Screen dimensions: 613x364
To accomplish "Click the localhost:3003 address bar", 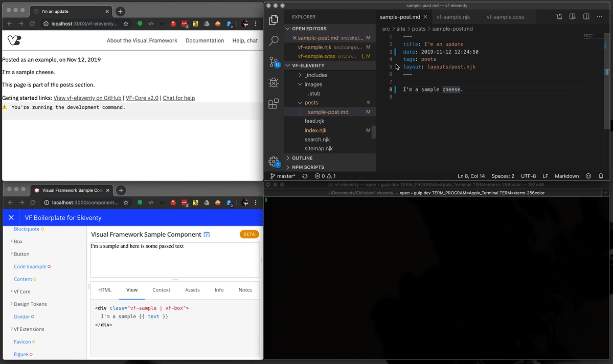I will pyautogui.click(x=84, y=24).
